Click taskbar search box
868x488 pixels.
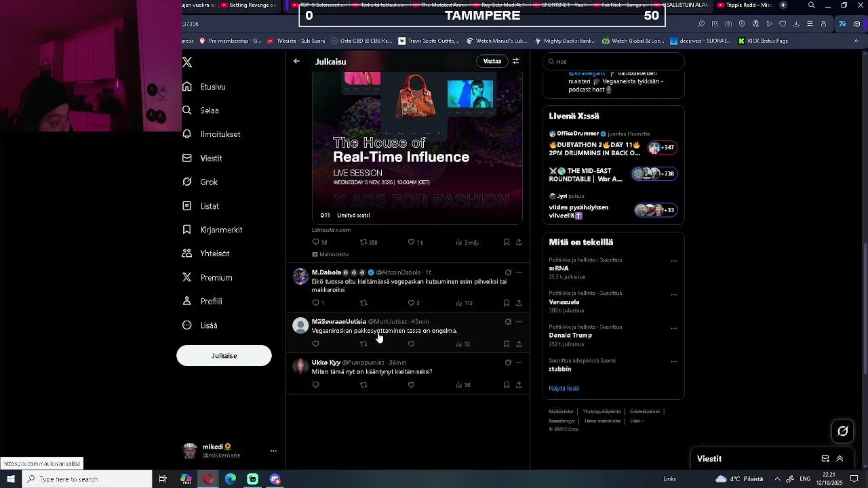87,479
